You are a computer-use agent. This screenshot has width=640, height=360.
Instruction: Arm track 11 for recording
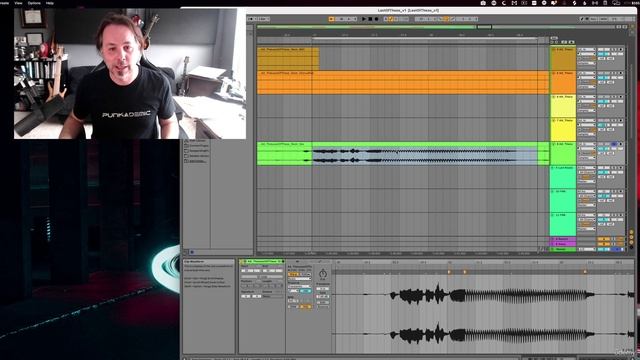[621, 216]
